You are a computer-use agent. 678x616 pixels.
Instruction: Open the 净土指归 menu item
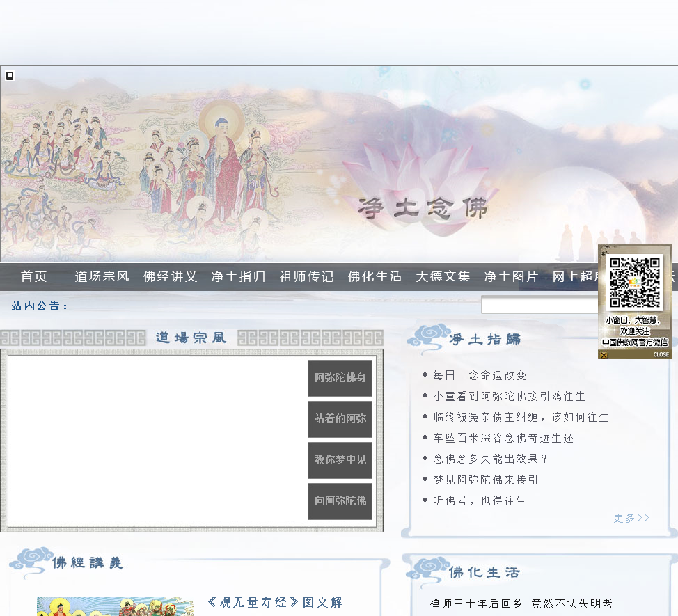(239, 276)
